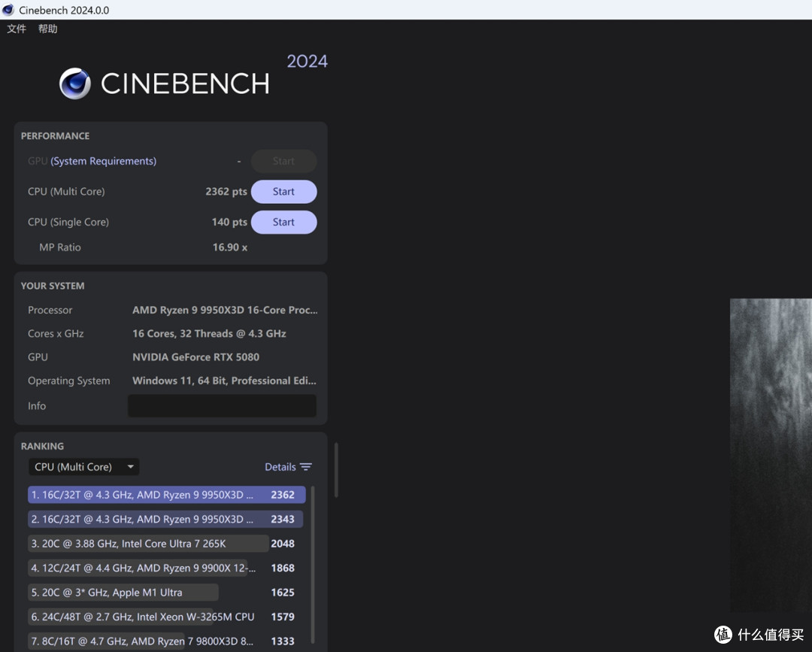
Task: Click the left panel vertical scrollbar
Action: click(336, 470)
